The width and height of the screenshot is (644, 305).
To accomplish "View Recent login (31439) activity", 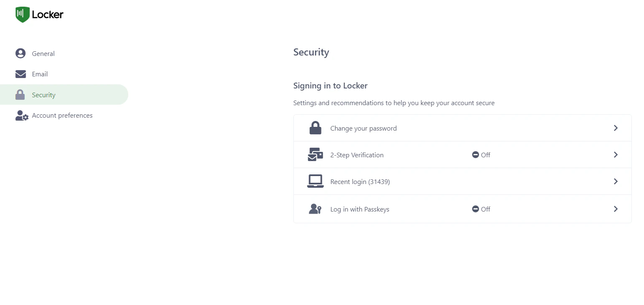I will point(360,181).
